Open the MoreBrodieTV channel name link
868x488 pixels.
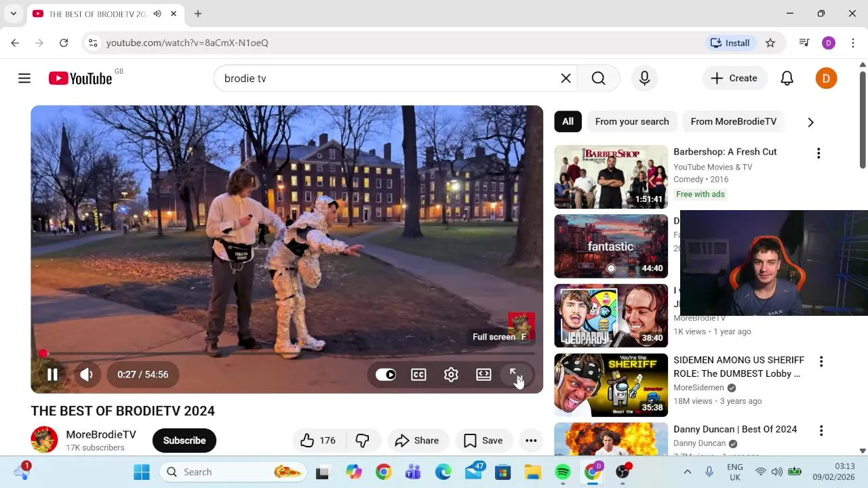point(101,434)
